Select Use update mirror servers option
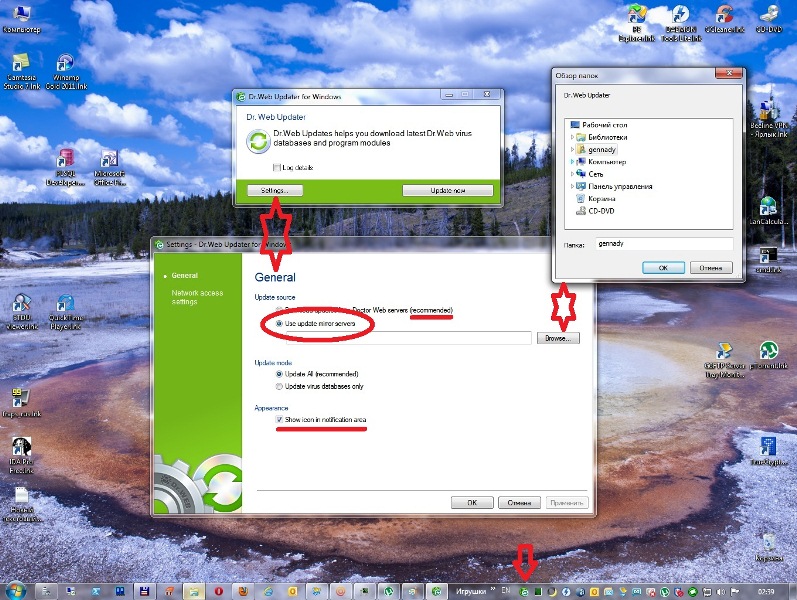Image resolution: width=797 pixels, height=600 pixels. tap(279, 325)
